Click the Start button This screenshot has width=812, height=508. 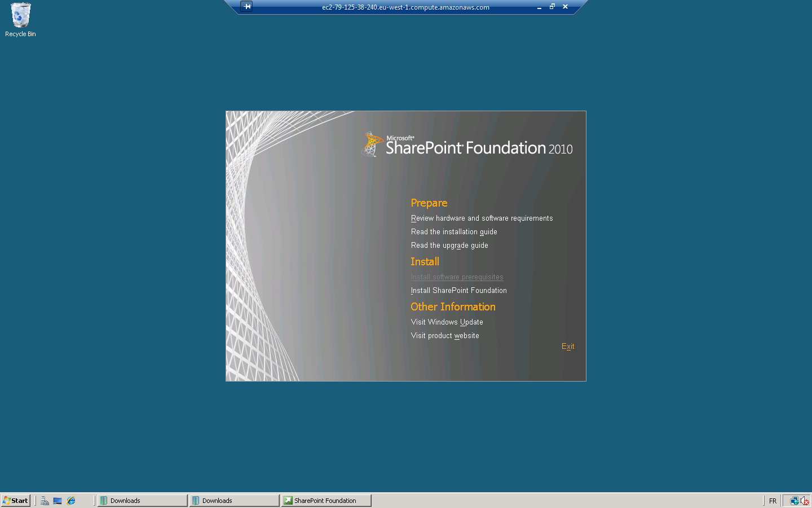(15, 501)
